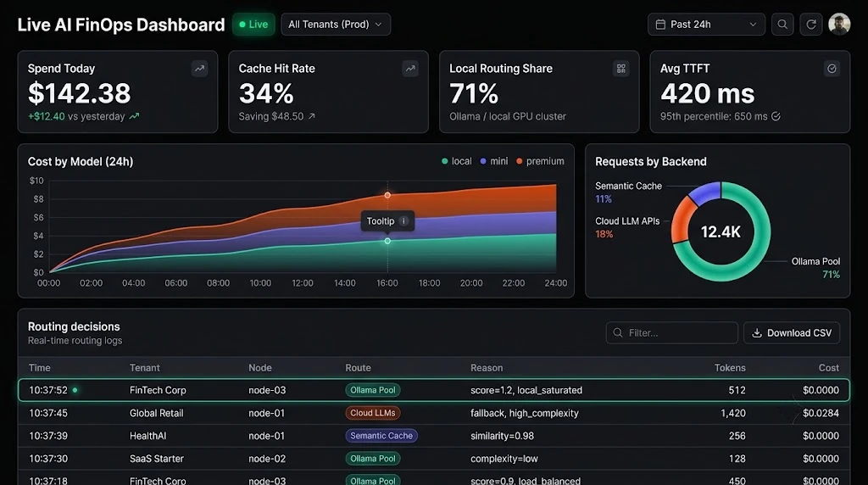Download CSV of routing decisions
The height and width of the screenshot is (485, 868).
[x=792, y=332]
